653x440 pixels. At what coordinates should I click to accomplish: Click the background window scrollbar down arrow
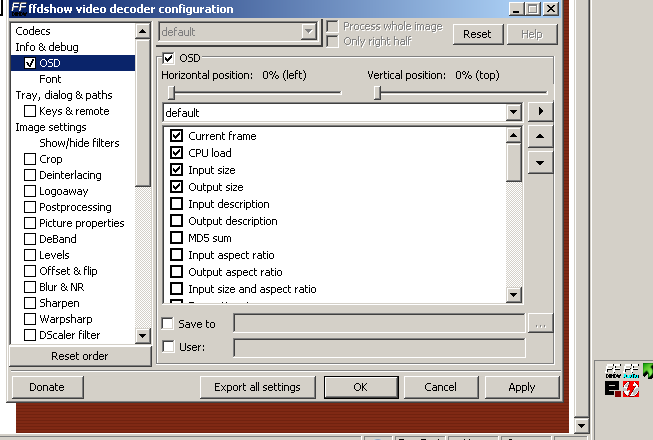pos(581,426)
